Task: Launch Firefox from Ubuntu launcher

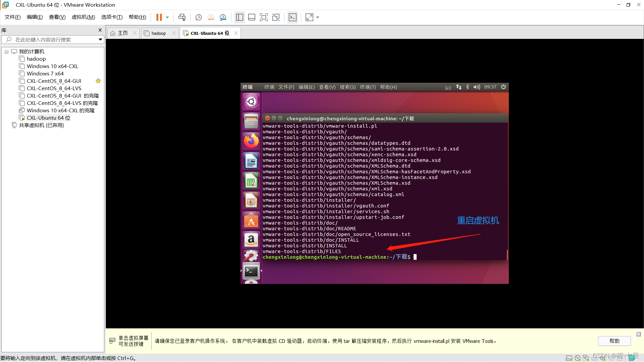Action: tap(251, 141)
